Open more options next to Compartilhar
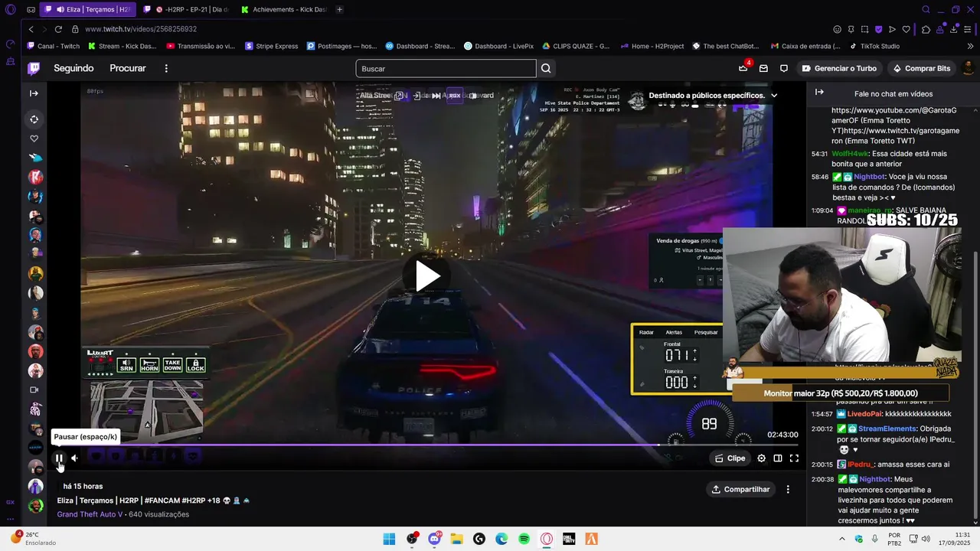 788,490
